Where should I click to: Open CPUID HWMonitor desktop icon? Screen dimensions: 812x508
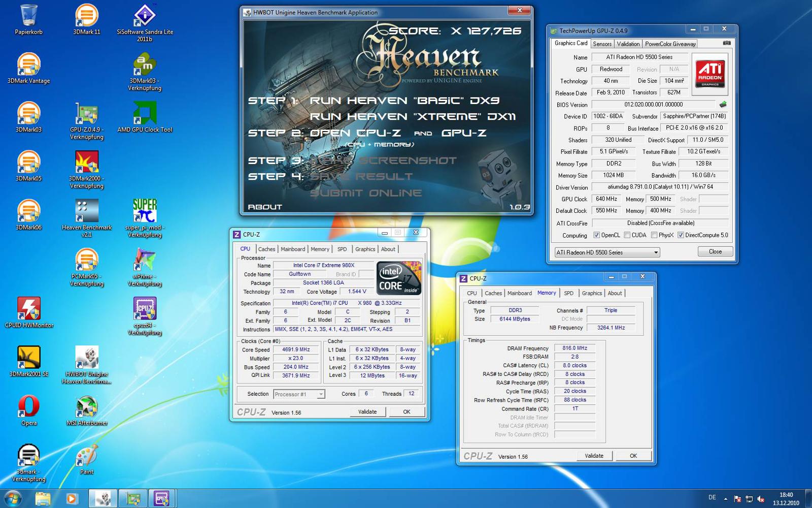[29, 312]
